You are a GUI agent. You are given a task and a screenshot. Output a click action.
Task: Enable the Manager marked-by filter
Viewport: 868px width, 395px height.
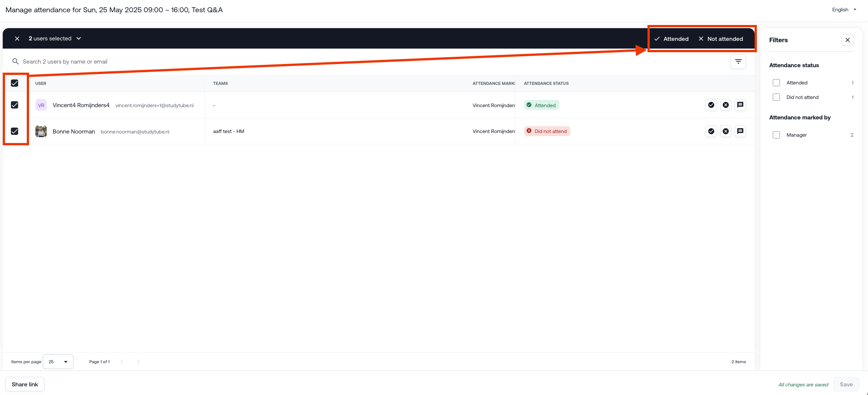[776, 135]
